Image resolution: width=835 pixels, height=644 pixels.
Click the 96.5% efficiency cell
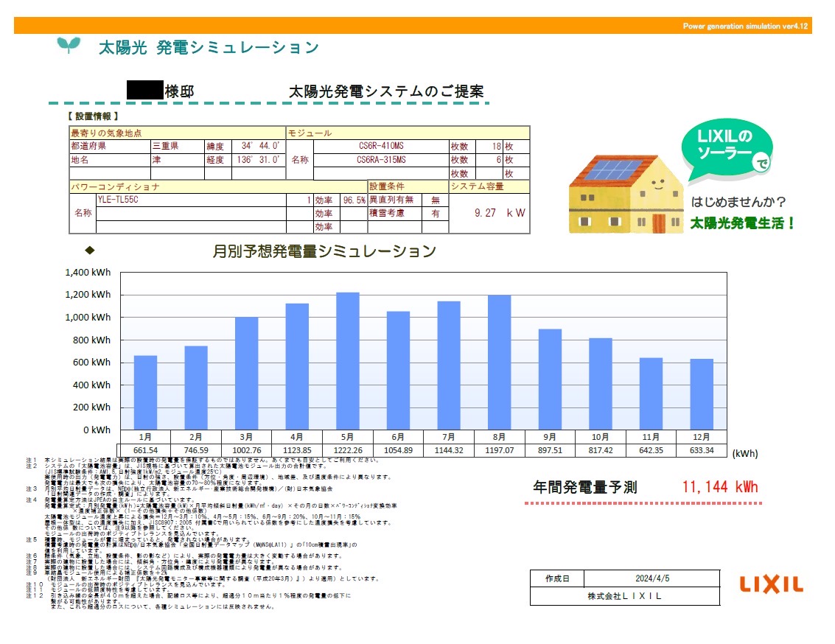354,200
